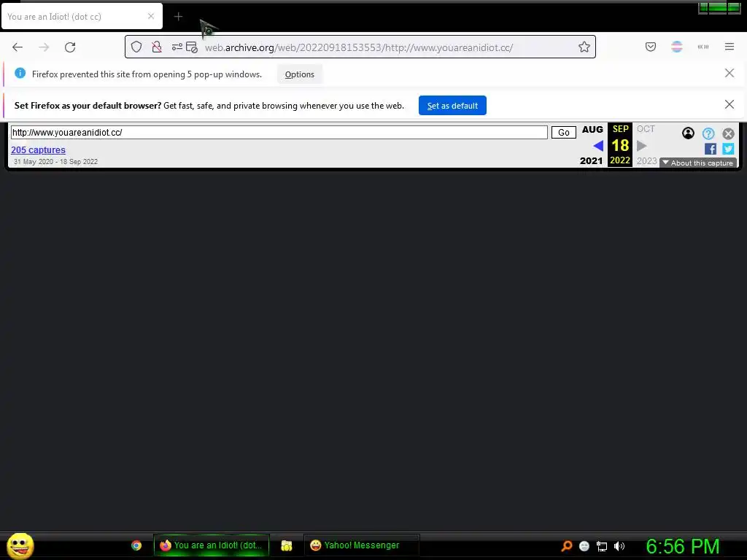The image size is (747, 560).
Task: Open the Wayback help question mark icon
Action: pyautogui.click(x=708, y=134)
